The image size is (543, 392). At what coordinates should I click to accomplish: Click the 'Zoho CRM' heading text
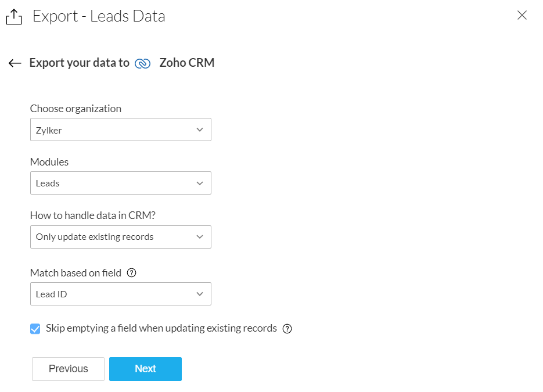tap(187, 63)
